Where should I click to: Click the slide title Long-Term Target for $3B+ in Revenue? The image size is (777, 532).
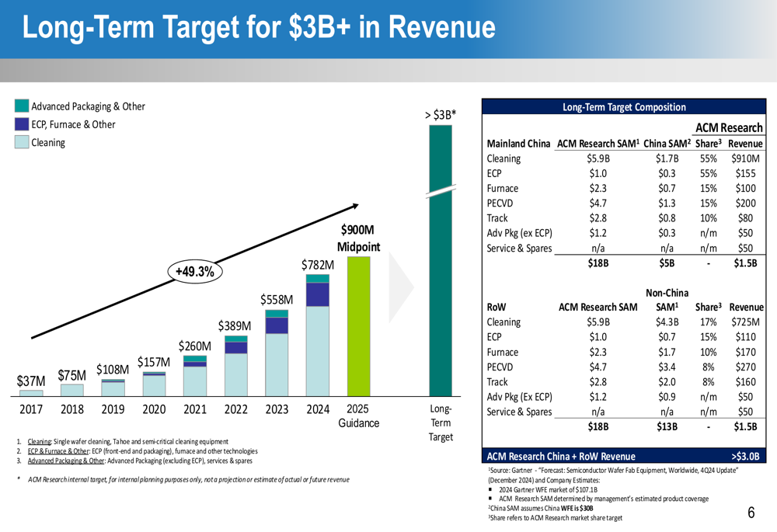click(x=259, y=27)
